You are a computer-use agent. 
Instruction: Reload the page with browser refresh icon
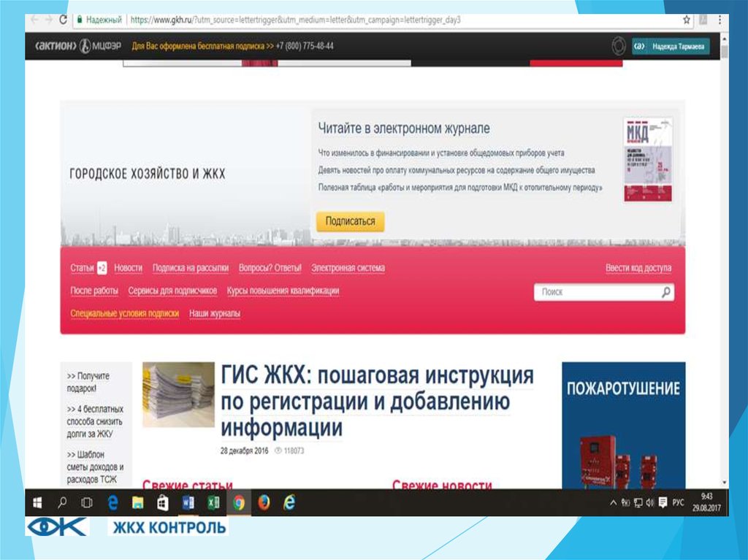point(63,20)
